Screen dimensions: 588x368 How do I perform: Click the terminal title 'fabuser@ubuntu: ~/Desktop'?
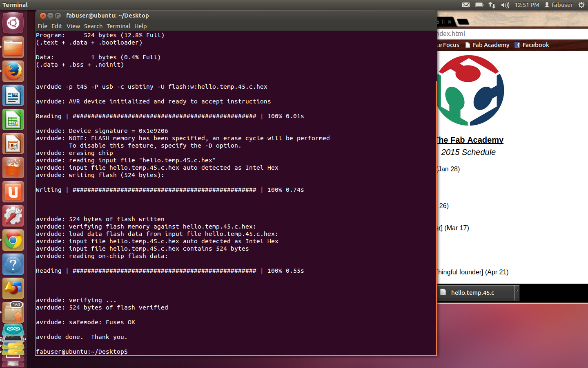pos(107,16)
